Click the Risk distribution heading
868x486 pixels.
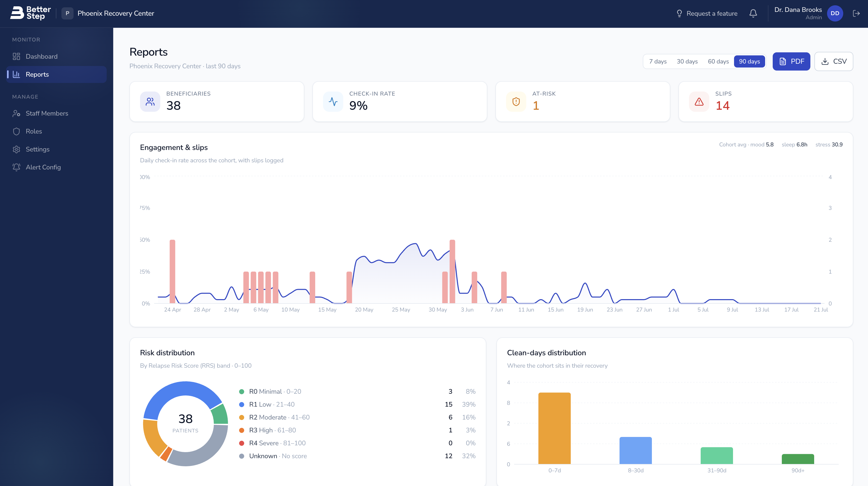click(x=167, y=353)
